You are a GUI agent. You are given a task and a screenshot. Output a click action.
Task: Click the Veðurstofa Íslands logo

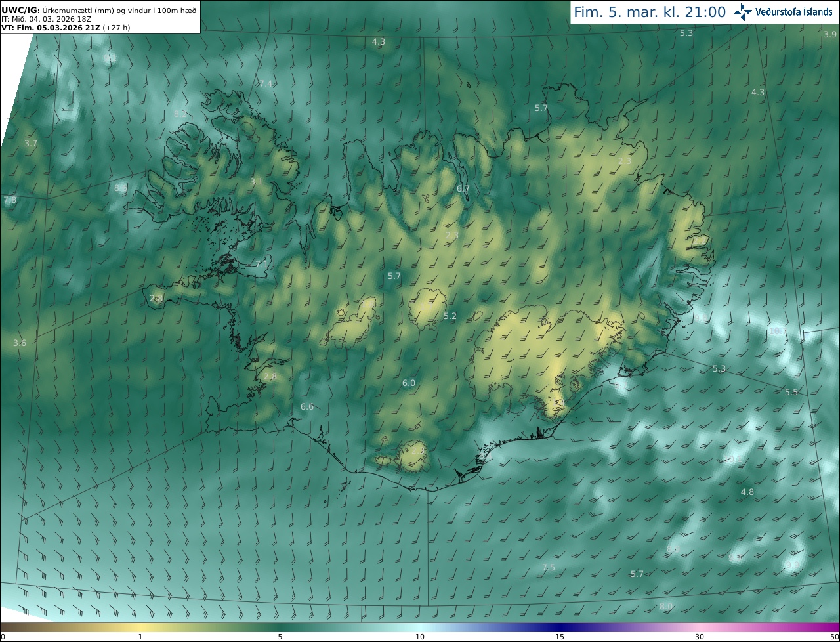[x=783, y=12]
